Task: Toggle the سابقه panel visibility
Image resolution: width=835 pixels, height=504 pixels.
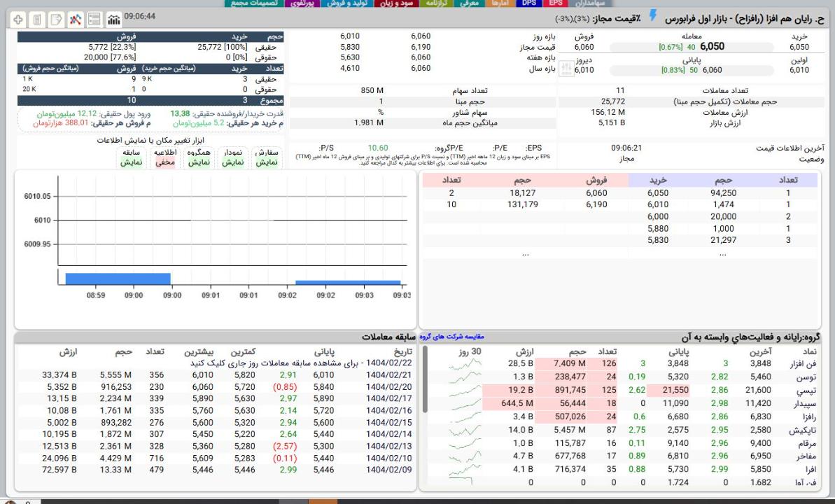Action: [x=132, y=162]
